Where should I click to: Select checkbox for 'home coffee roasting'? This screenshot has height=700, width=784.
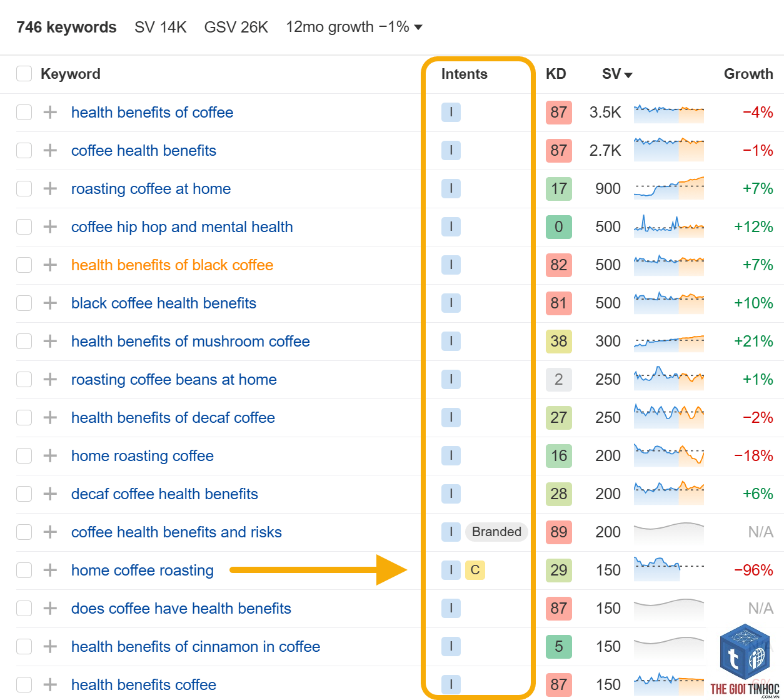[24, 571]
